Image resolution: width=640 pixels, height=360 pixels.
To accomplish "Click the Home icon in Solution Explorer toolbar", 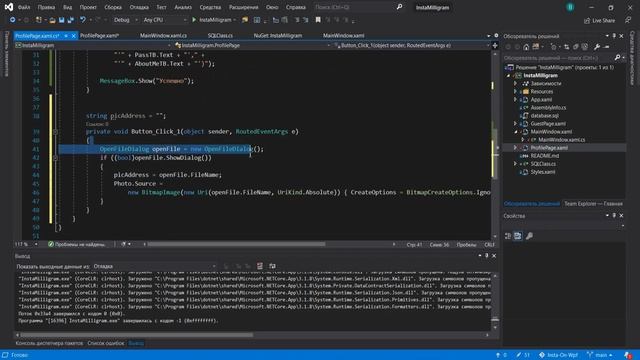I will (x=526, y=47).
